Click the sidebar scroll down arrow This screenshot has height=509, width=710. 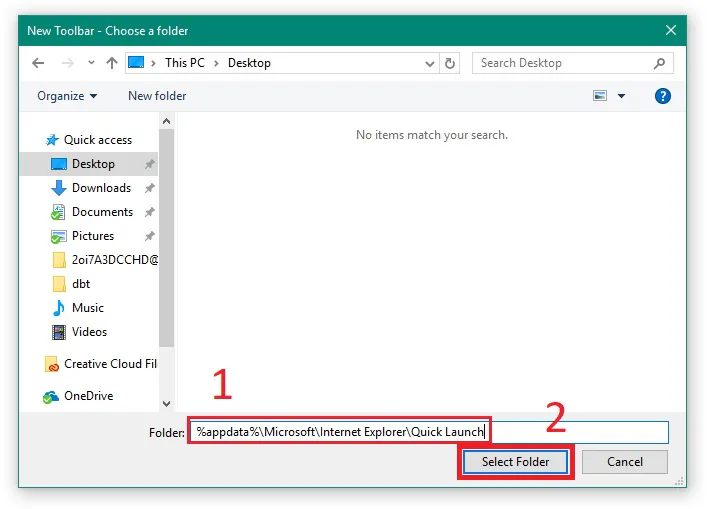coord(166,403)
